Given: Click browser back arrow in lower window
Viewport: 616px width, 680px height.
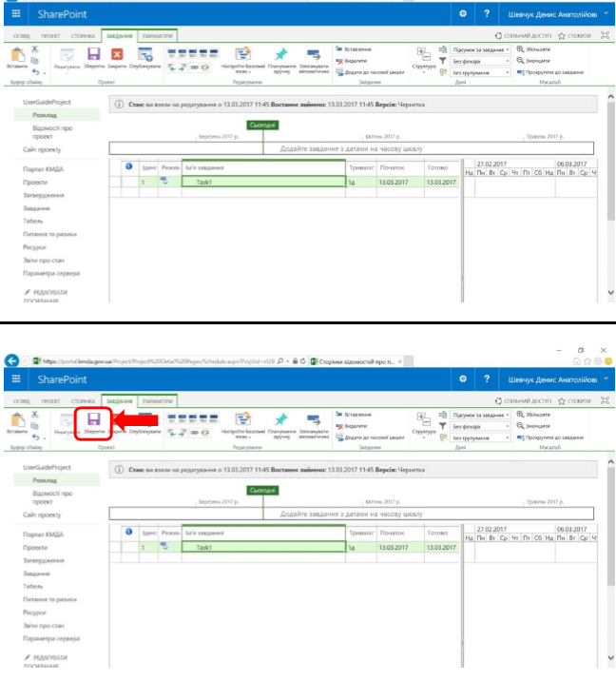Looking at the screenshot, I should click(x=10, y=360).
